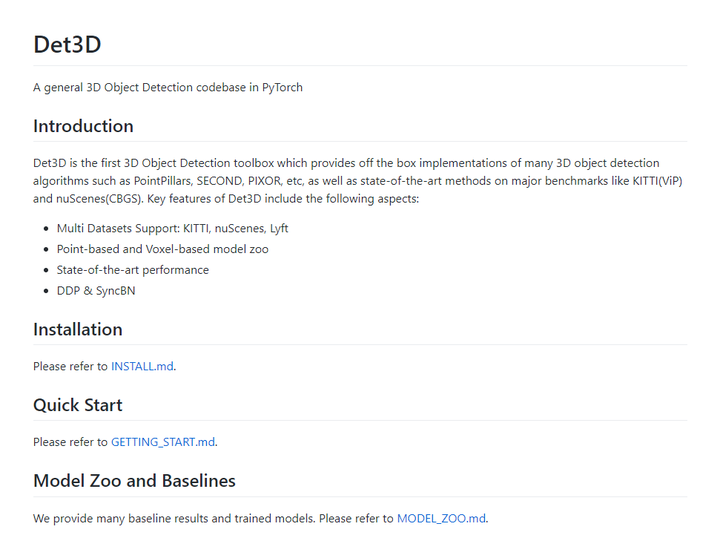Open the GETTING_START.md link
Image resolution: width=720 pixels, height=538 pixels.
(163, 442)
